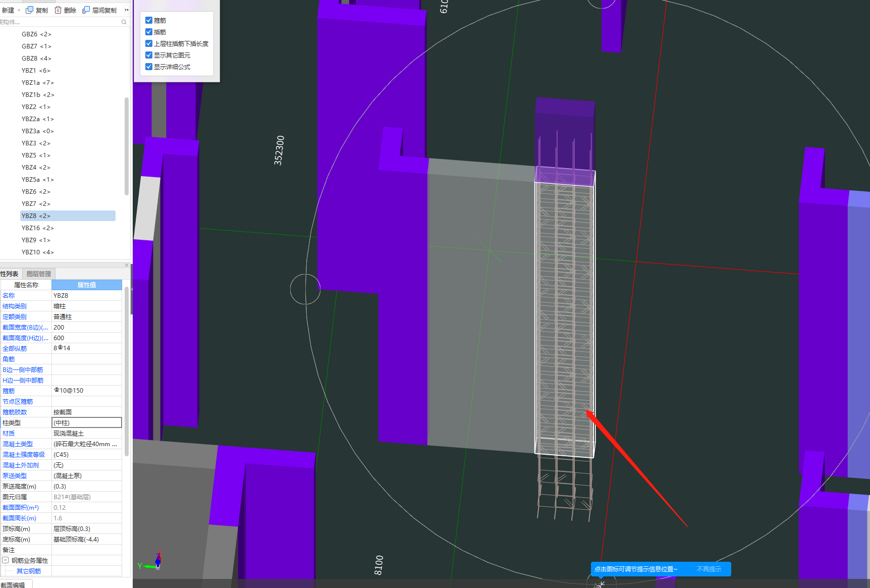
Task: Click the 截面高度(H边) value 600
Action: point(87,338)
